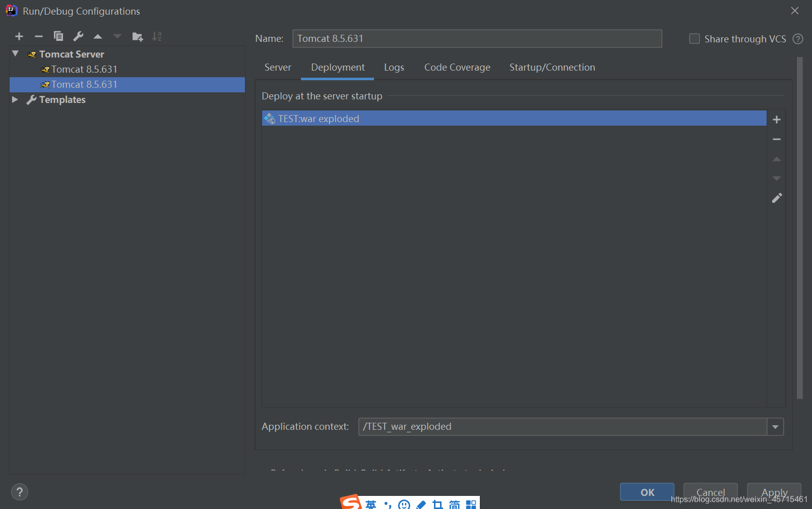Open the Application context dropdown arrow
Viewport: 812px width, 509px height.
pos(775,427)
